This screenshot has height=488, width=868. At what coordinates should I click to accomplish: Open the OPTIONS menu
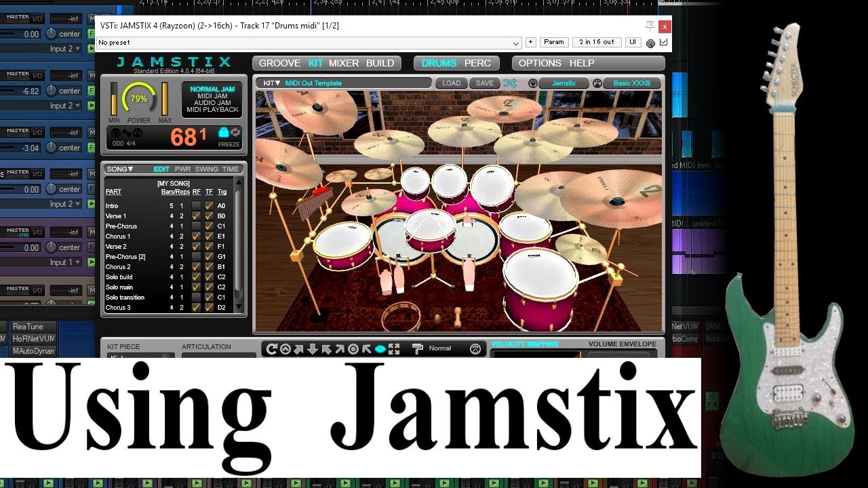[x=540, y=63]
